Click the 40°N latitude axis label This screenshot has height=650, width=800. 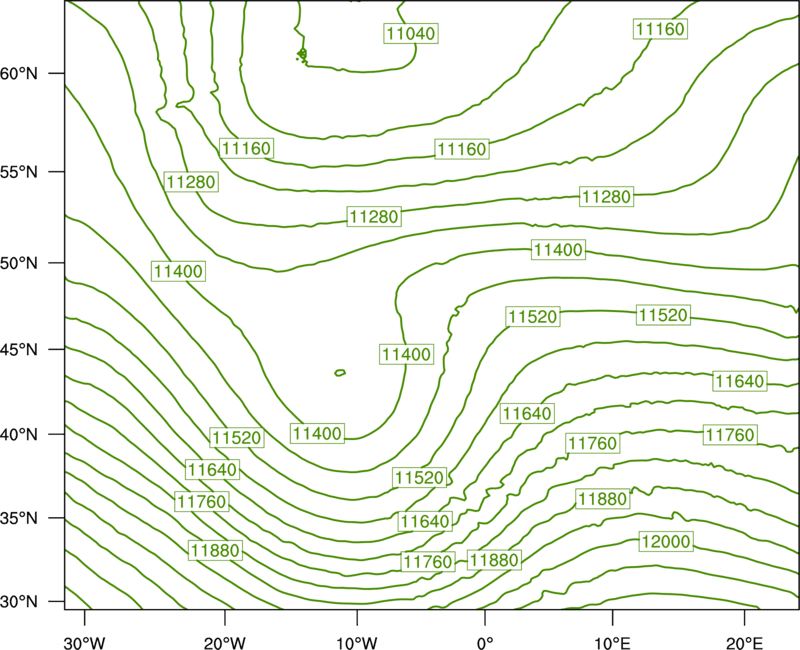(x=19, y=434)
